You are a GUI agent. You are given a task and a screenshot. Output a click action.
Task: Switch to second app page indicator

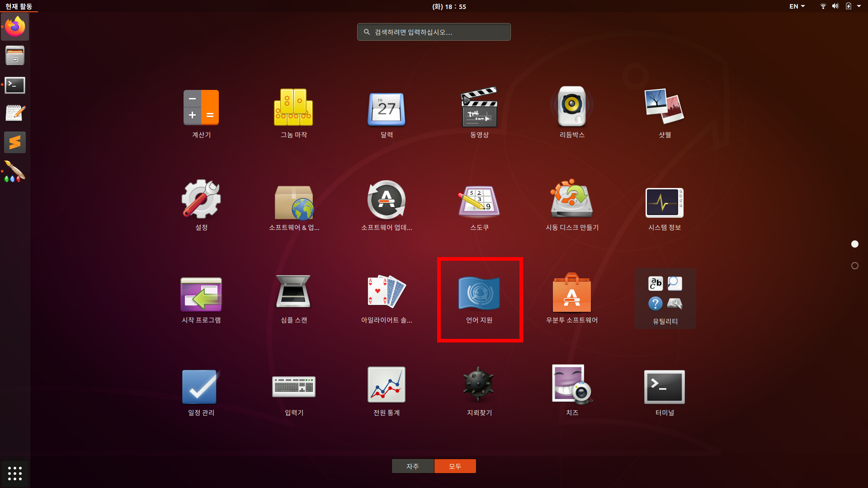[x=854, y=266]
